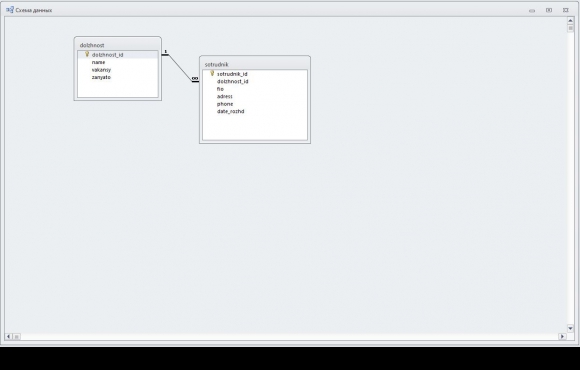Click the 1 marker on the relationship line
Image resolution: width=580 pixels, height=370 pixels.
click(165, 51)
